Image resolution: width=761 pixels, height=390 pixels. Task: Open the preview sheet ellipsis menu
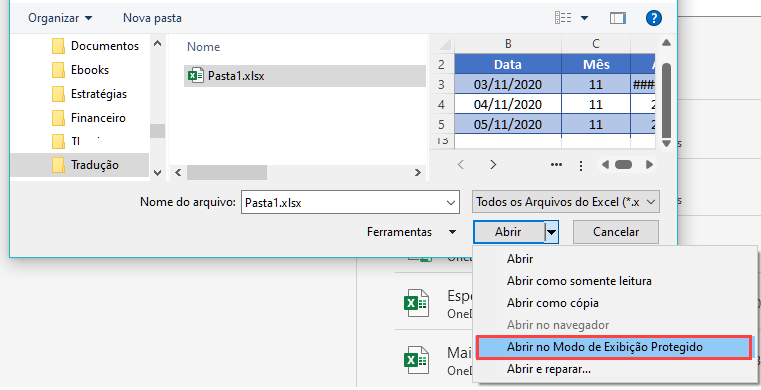pyautogui.click(x=556, y=165)
